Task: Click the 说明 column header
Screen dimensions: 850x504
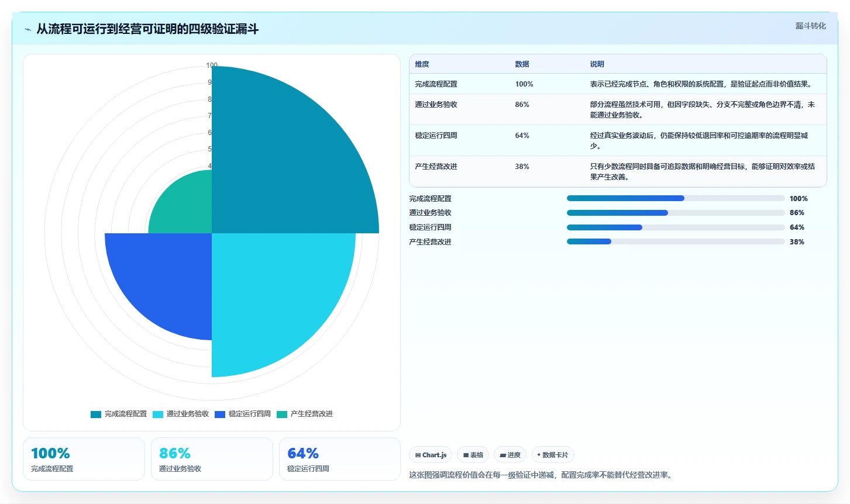Action: click(597, 64)
